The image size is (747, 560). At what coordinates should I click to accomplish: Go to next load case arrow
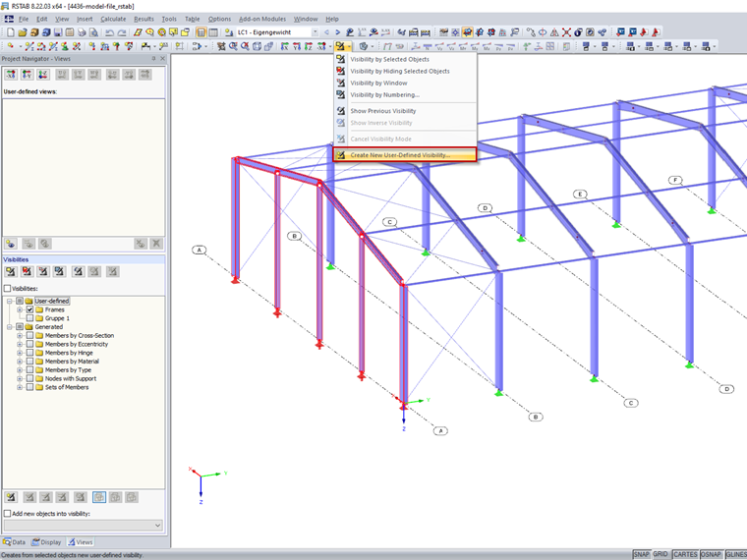[338, 32]
